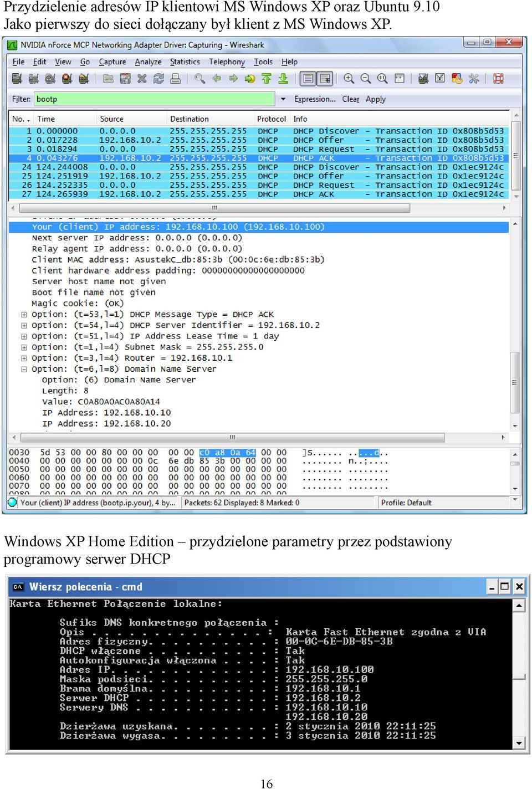Screen dimensions: 532x789
Task: Click the Expression... filter button
Action: tap(315, 99)
